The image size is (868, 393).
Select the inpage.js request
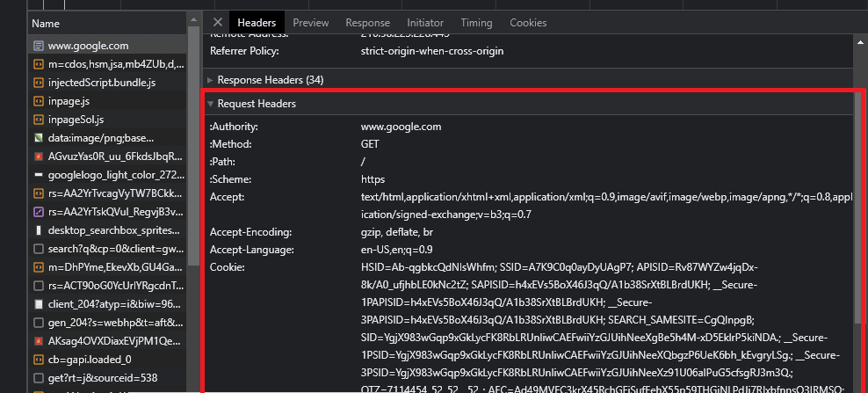tap(108, 101)
